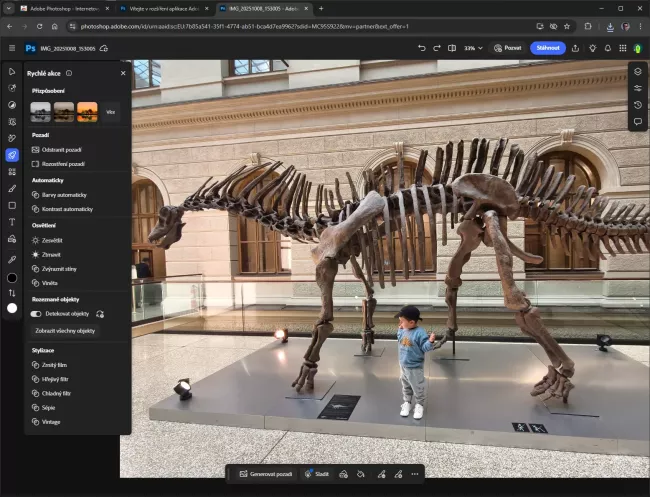Select the Type tool in left toolbar
This screenshot has height=497, width=650.
click(x=12, y=222)
